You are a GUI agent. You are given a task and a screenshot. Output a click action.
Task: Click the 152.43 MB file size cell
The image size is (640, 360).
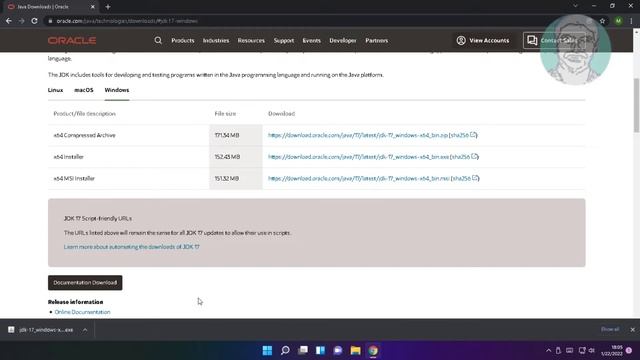click(x=236, y=157)
